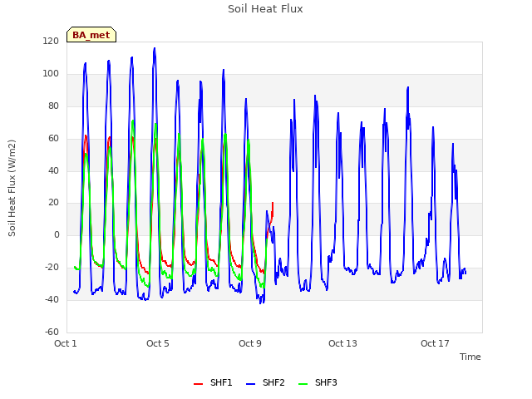
Task: Click the Oct 13 tick label
Action: point(342,343)
